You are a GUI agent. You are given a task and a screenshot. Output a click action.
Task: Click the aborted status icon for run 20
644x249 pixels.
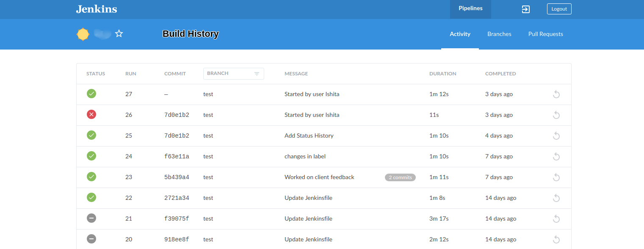tap(91, 239)
